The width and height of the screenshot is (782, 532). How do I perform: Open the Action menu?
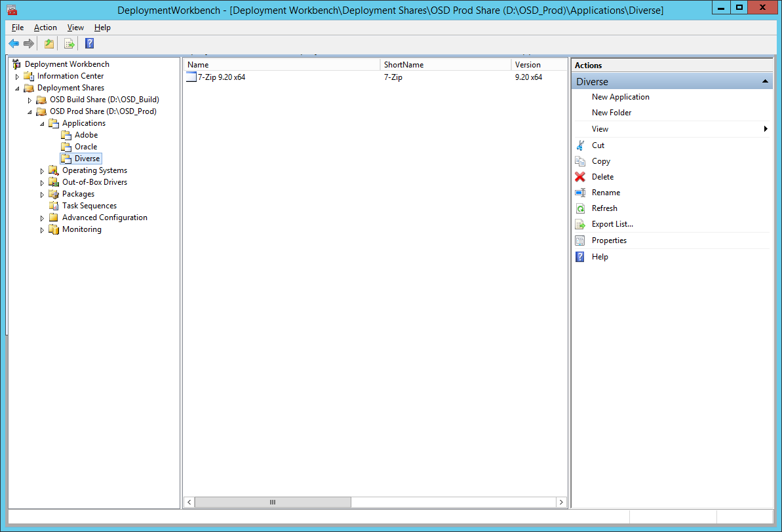pyautogui.click(x=45, y=28)
